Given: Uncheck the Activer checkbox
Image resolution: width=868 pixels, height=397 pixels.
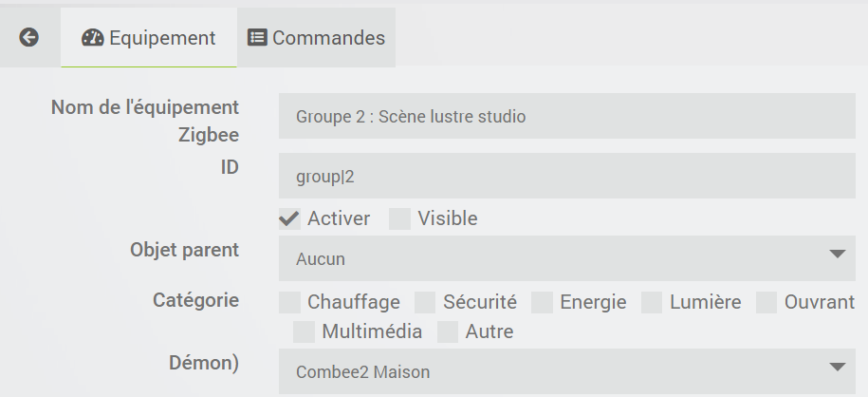Looking at the screenshot, I should point(290,218).
